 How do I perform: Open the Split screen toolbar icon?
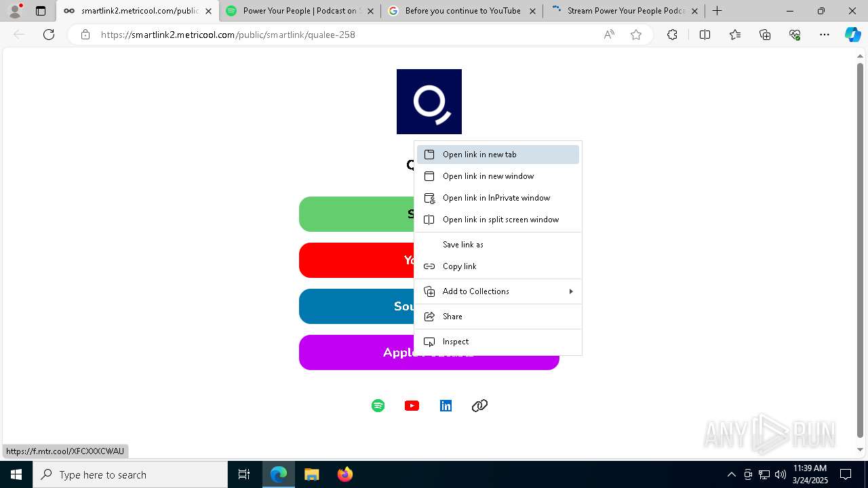705,35
